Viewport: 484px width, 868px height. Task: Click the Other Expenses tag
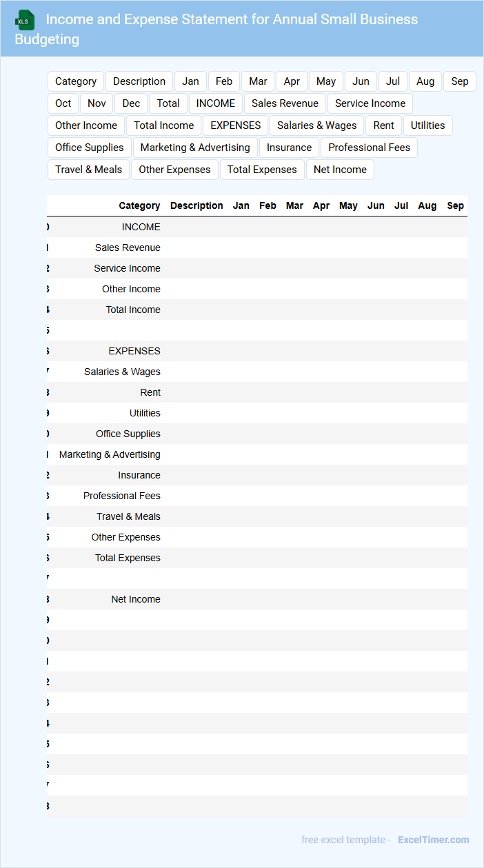click(x=175, y=170)
